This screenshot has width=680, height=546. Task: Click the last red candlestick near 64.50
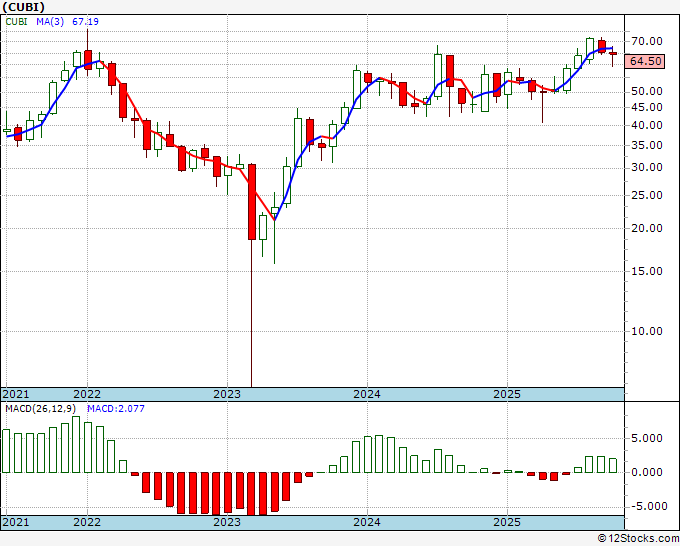click(x=613, y=53)
